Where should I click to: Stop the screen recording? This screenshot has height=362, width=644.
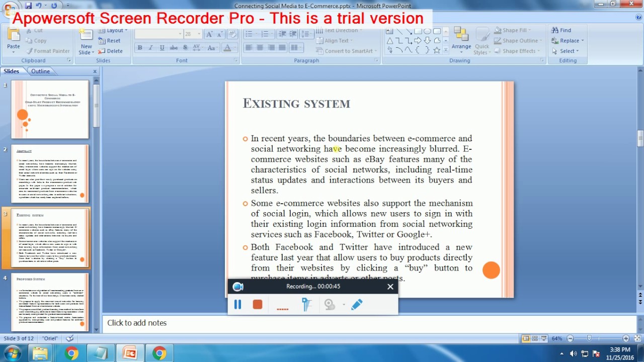click(258, 304)
